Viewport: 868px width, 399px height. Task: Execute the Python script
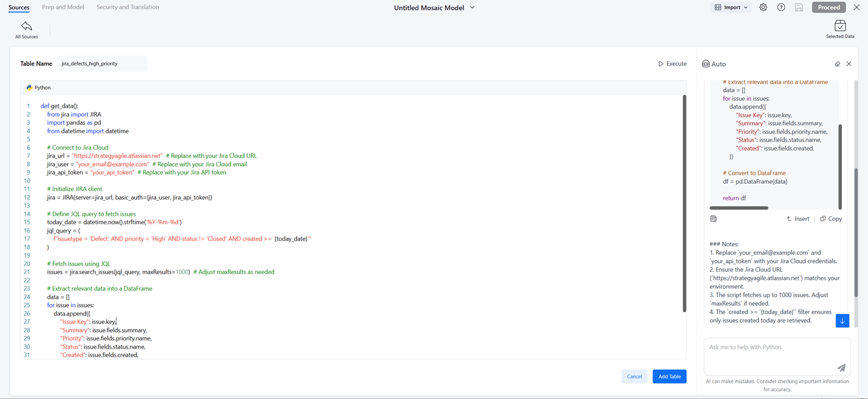click(x=672, y=64)
